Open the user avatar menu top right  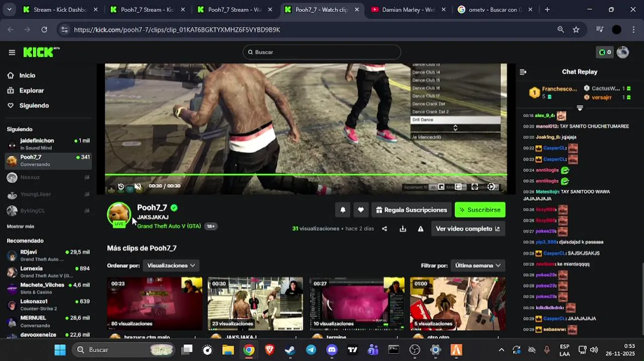point(622,52)
